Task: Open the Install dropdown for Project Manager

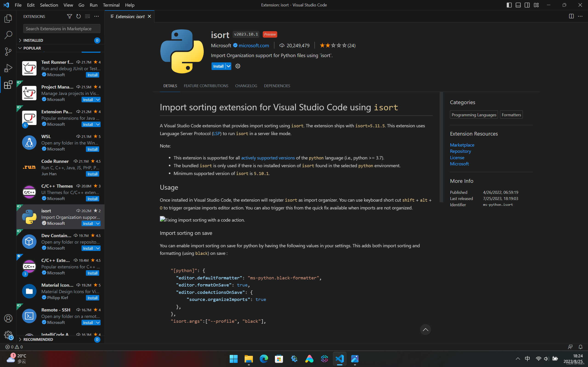Action: coord(98,100)
